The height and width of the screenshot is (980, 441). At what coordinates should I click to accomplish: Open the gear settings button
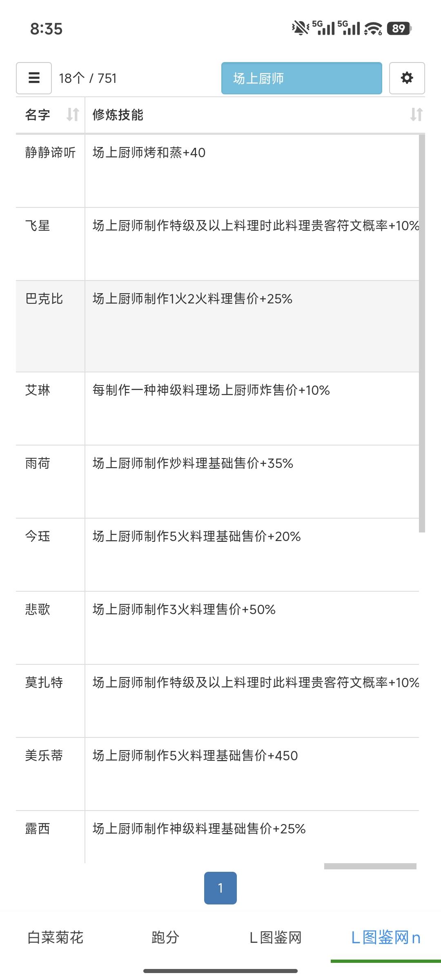click(x=407, y=78)
